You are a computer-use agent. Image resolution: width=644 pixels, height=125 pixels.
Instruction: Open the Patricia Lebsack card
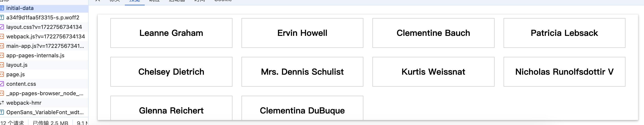(x=564, y=33)
